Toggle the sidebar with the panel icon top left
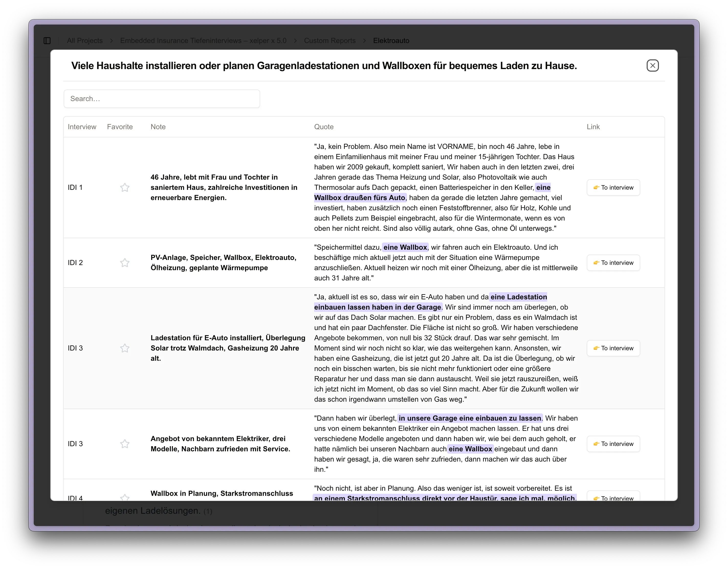 pos(47,40)
